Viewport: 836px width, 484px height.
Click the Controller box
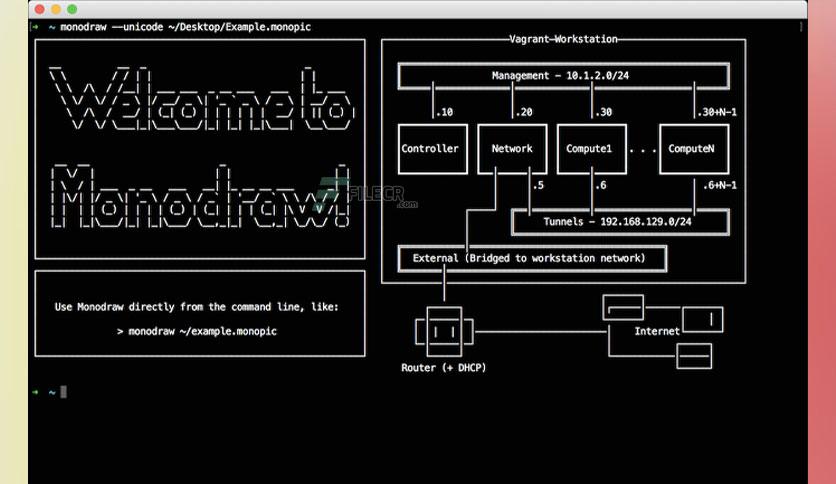432,149
